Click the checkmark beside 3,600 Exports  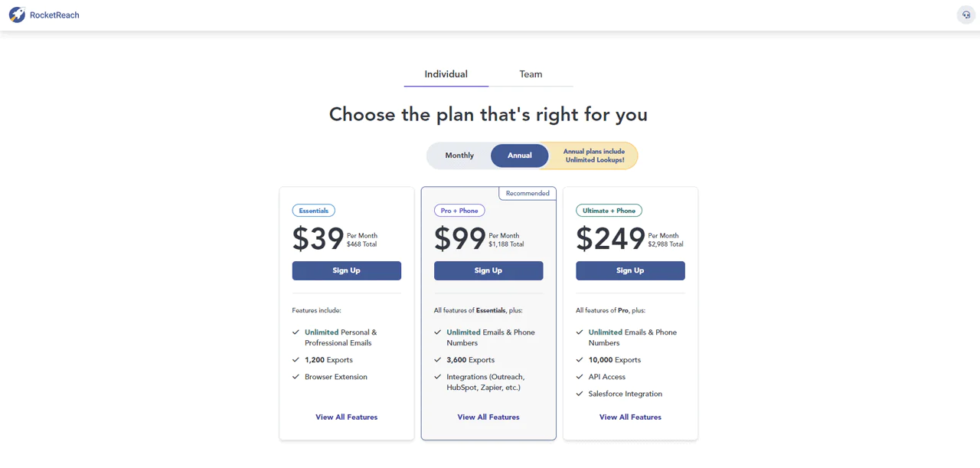click(437, 359)
